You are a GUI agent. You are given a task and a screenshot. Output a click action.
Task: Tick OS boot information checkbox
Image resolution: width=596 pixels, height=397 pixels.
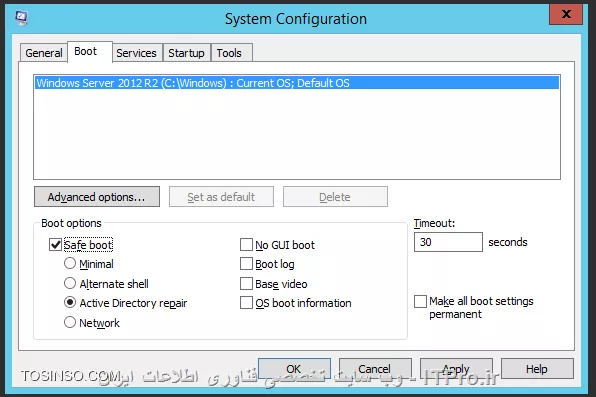[x=246, y=303]
